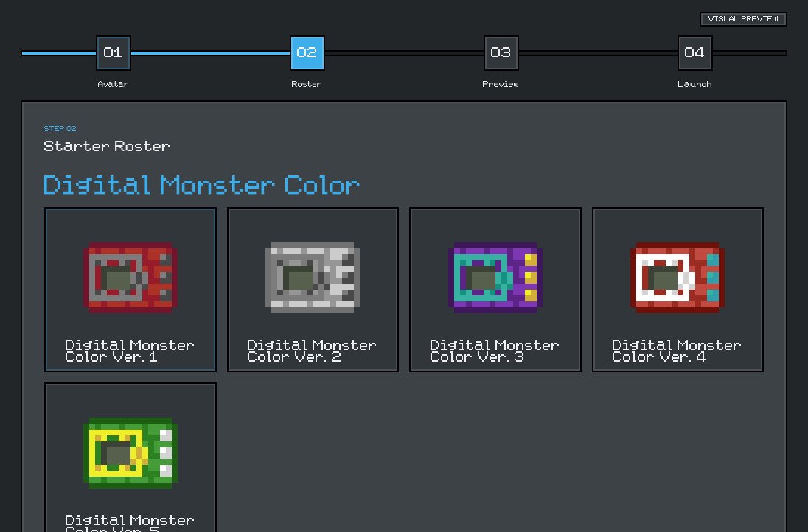Click the red-white Ver. 4 device icon

point(678,278)
